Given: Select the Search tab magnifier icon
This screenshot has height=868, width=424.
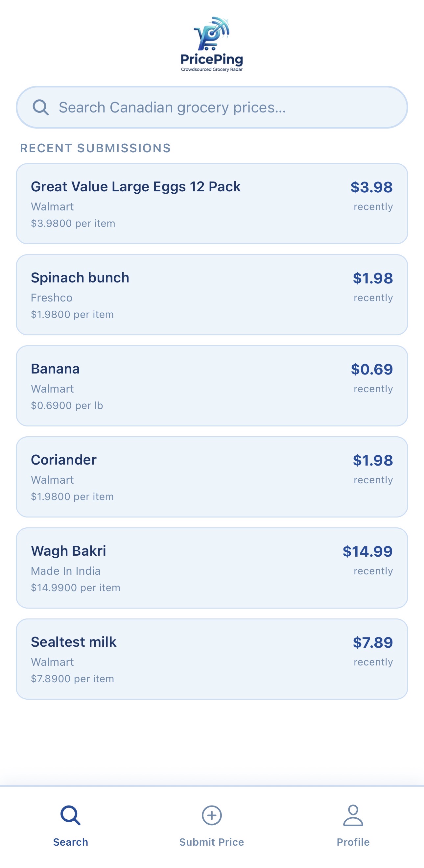Looking at the screenshot, I should (x=71, y=815).
